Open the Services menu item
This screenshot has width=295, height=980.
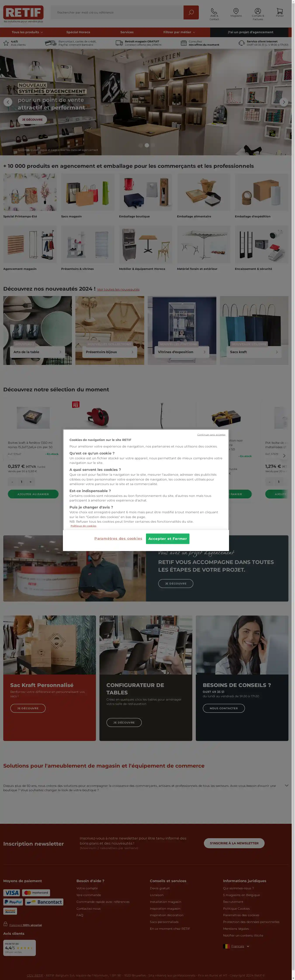pos(127,32)
